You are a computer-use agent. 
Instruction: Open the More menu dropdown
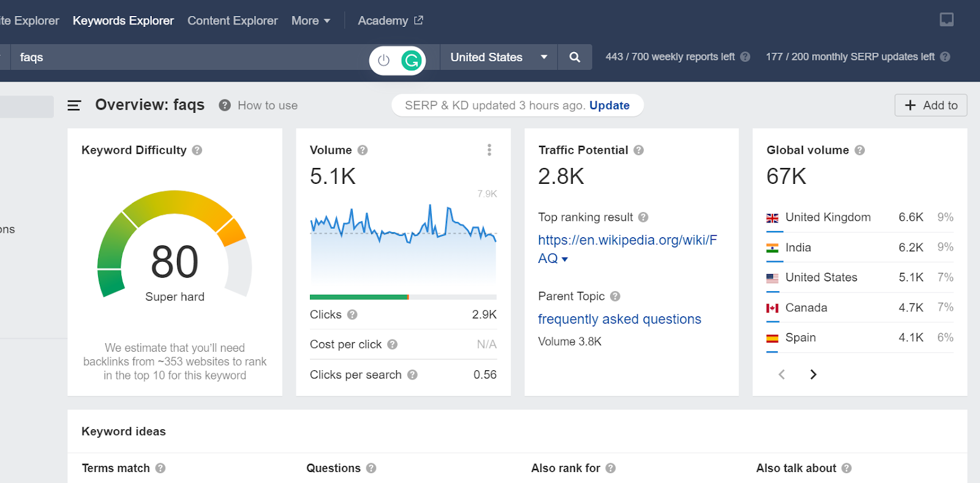(311, 21)
